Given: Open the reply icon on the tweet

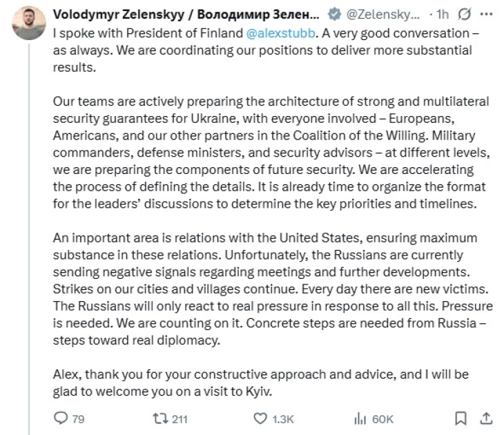Looking at the screenshot, I should coord(59,418).
